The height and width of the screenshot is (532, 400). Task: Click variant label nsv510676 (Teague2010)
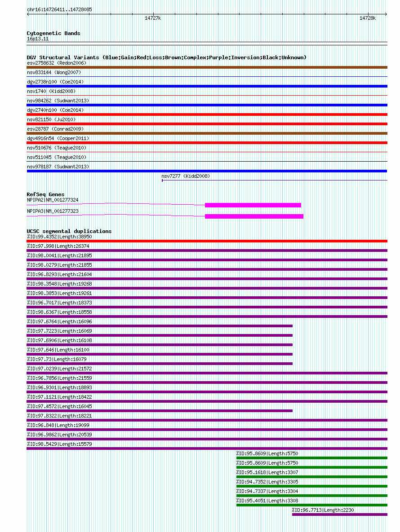tap(57, 148)
